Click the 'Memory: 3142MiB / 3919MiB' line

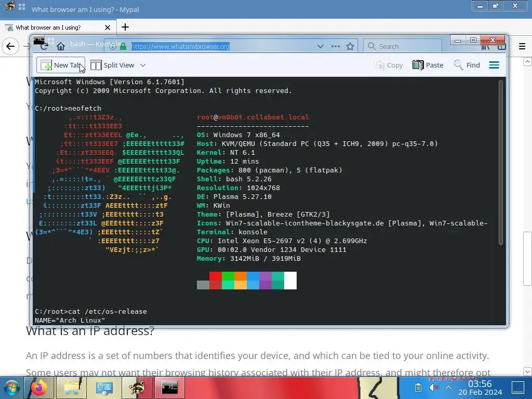[249, 259]
